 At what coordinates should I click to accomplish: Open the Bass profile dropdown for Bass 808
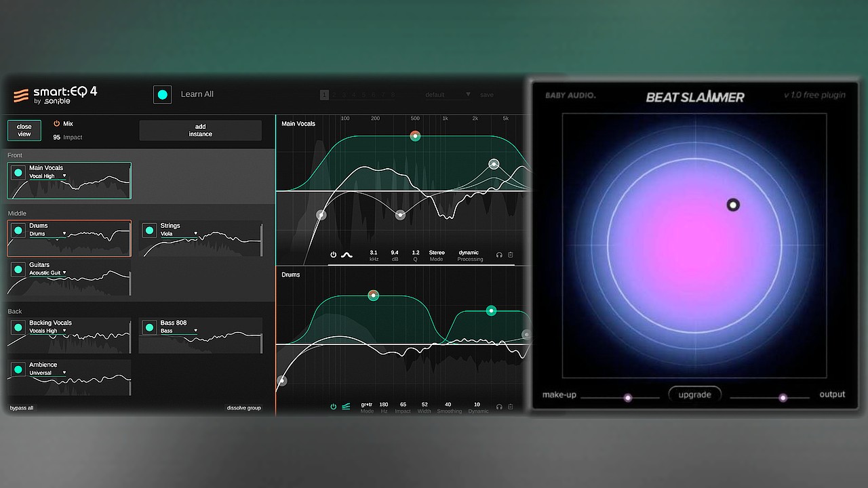click(179, 331)
